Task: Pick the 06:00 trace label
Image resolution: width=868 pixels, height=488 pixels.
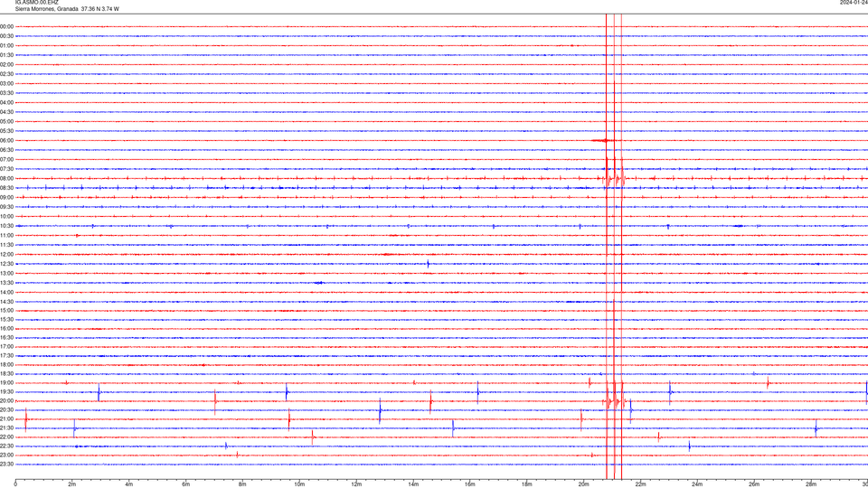Action: [x=6, y=141]
